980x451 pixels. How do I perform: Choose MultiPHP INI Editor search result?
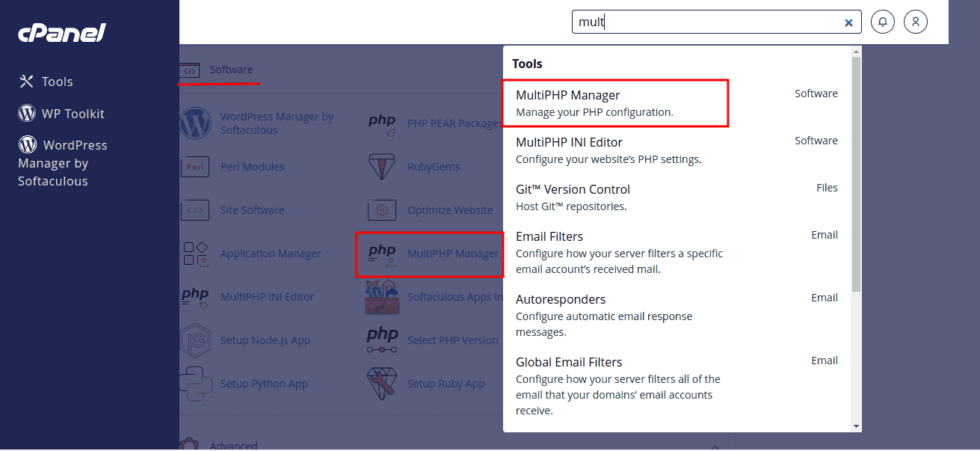coord(569,150)
